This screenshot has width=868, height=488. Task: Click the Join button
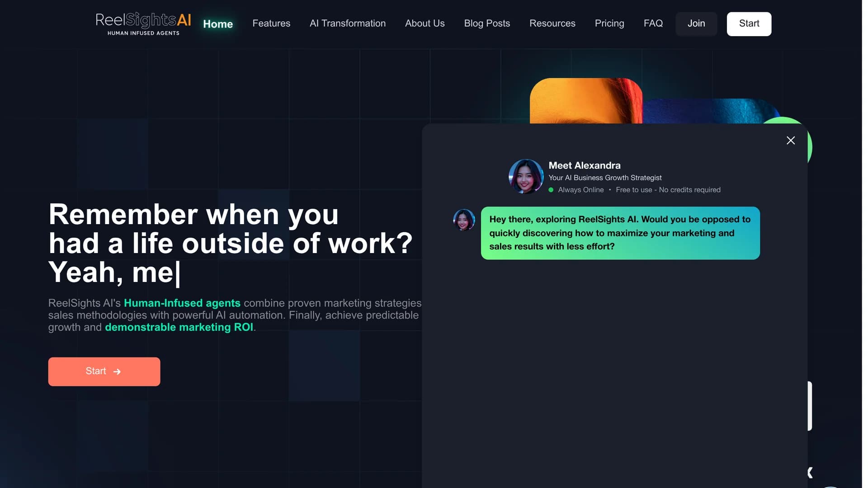click(696, 24)
